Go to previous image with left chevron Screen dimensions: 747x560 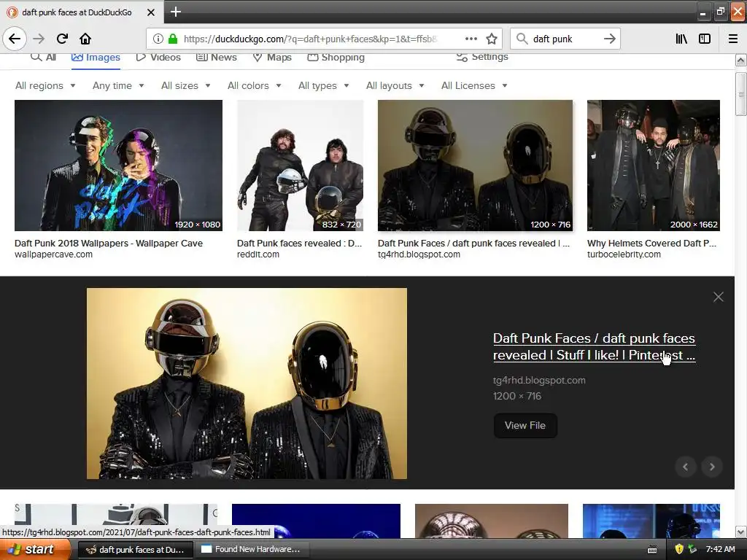[686, 467]
